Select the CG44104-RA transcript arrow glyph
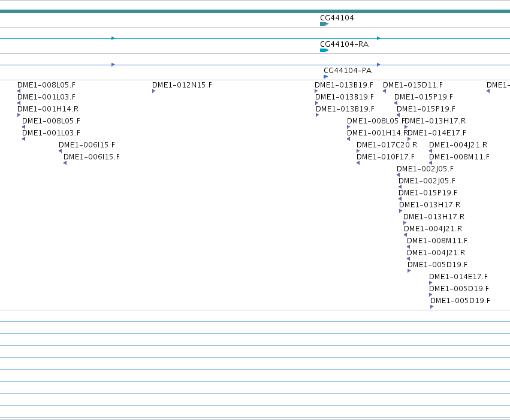510x420 pixels. click(324, 50)
